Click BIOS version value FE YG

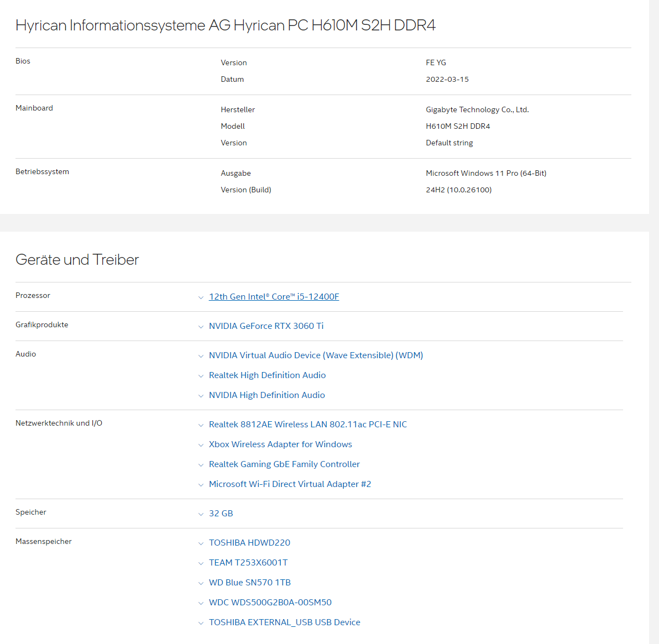(x=436, y=62)
